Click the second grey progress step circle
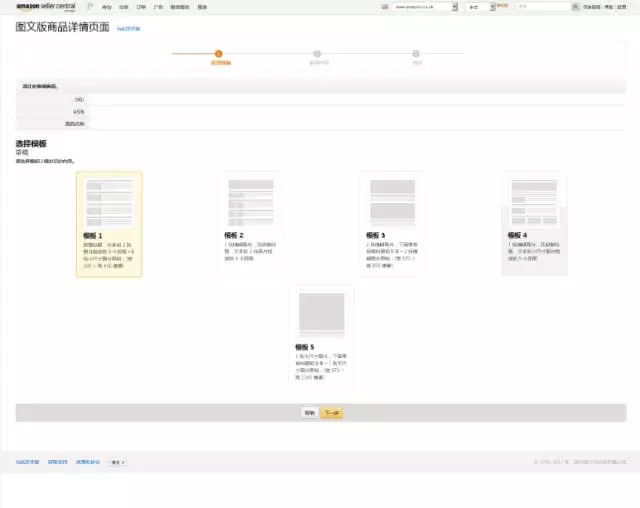Image resolution: width=640 pixels, height=508 pixels. pos(317,54)
